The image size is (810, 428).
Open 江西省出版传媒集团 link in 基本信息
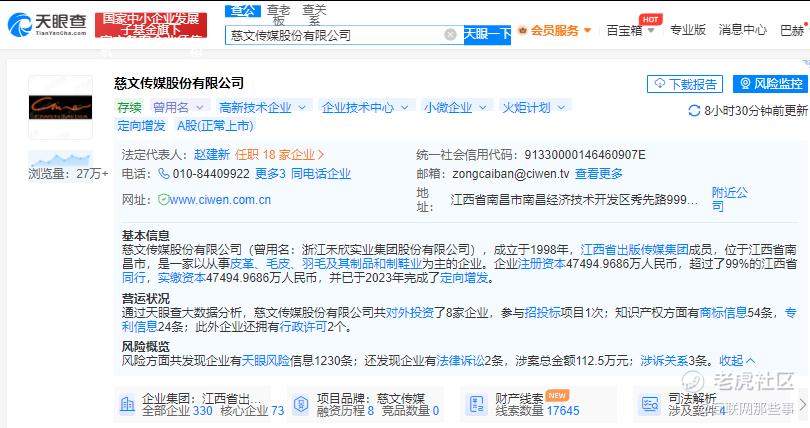tap(634, 250)
